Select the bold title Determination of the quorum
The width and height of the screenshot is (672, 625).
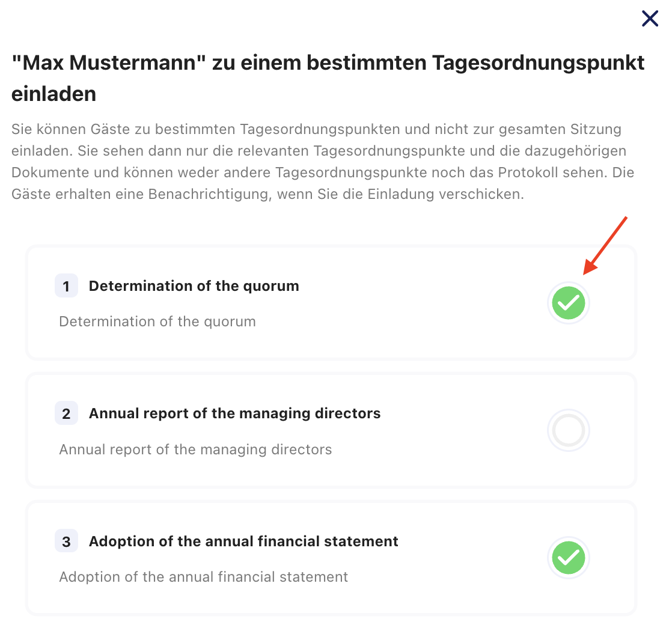[x=194, y=285]
